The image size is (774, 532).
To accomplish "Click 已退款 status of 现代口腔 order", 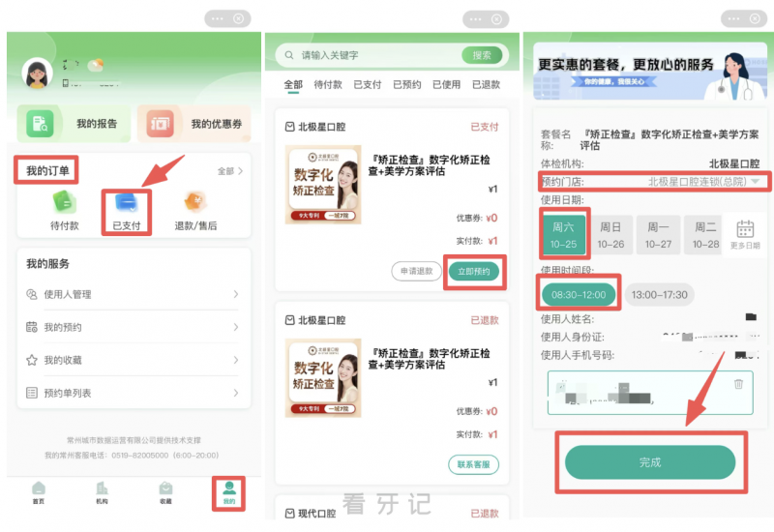I will tap(485, 514).
